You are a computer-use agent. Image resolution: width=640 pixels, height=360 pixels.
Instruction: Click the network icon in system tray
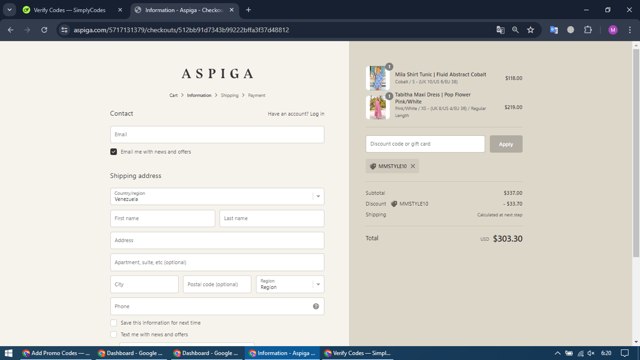(x=580, y=353)
